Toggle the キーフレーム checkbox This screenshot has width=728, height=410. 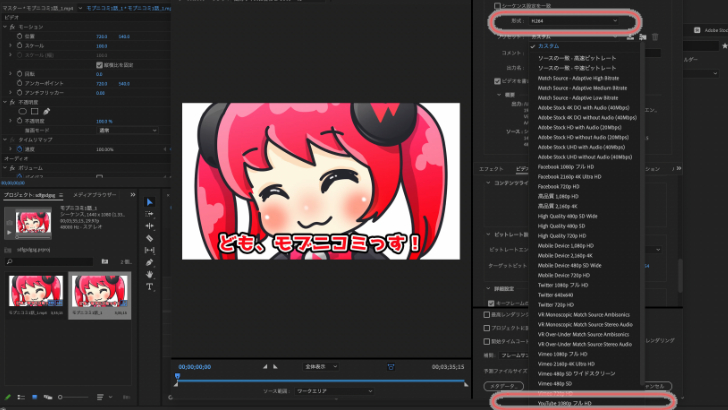491,303
